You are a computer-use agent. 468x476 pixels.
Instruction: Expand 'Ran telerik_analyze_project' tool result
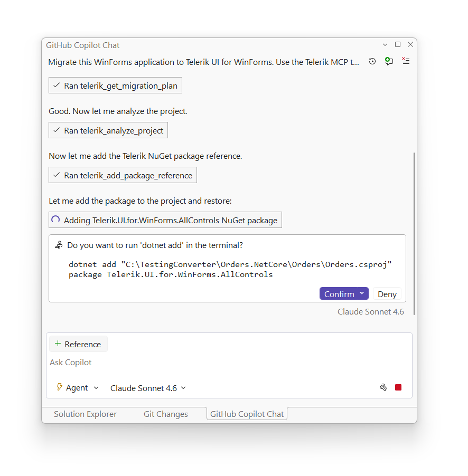108,130
